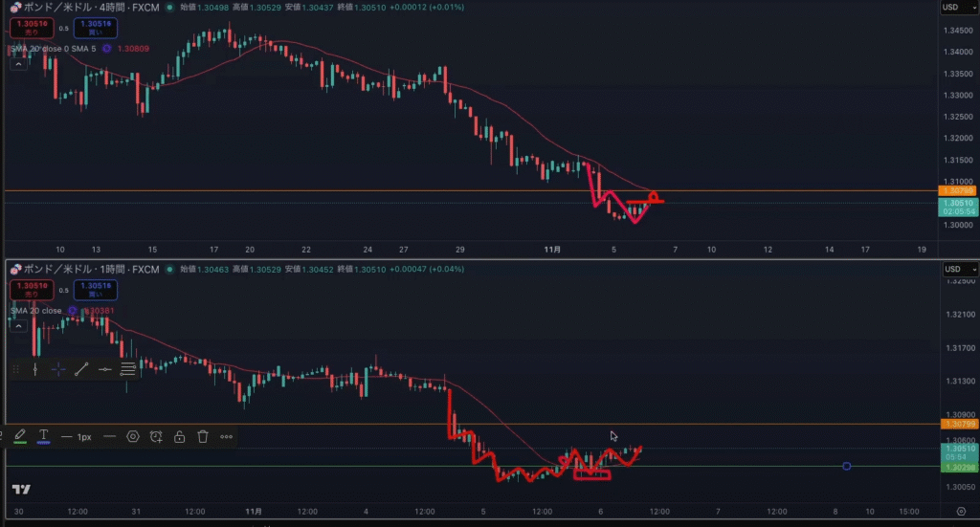Open the USD currency dropdown on top chart

pyautogui.click(x=959, y=7)
